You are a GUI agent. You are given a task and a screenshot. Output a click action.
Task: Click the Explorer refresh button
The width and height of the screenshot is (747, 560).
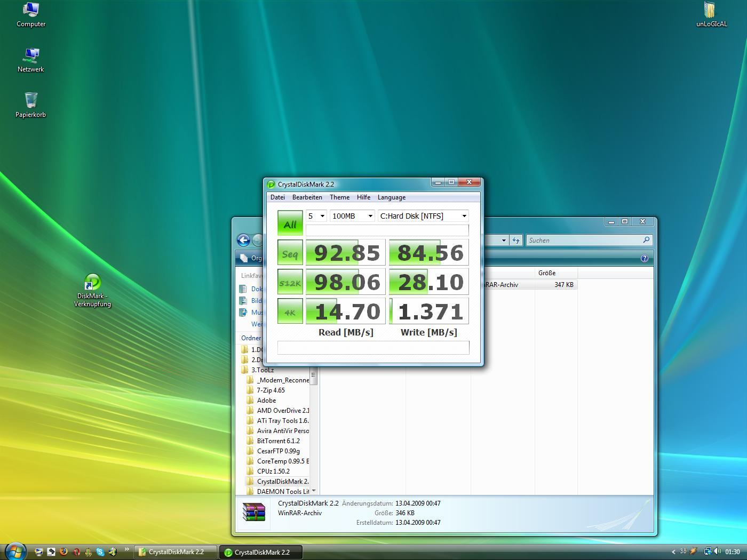pos(515,241)
